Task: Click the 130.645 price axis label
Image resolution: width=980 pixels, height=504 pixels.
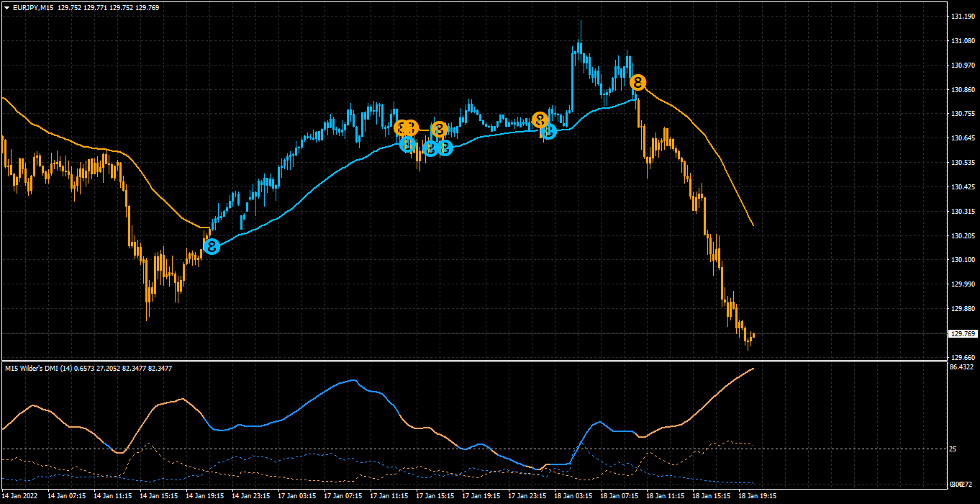Action: pos(963,138)
